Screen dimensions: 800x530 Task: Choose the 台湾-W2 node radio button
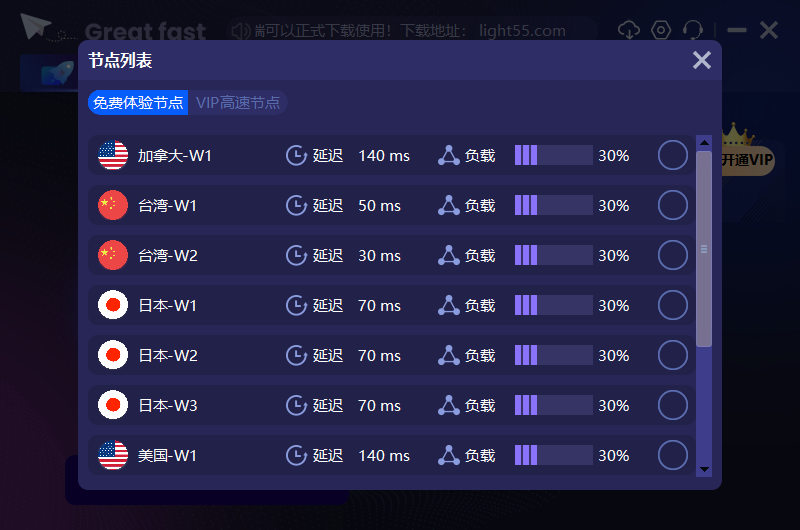tap(672, 255)
